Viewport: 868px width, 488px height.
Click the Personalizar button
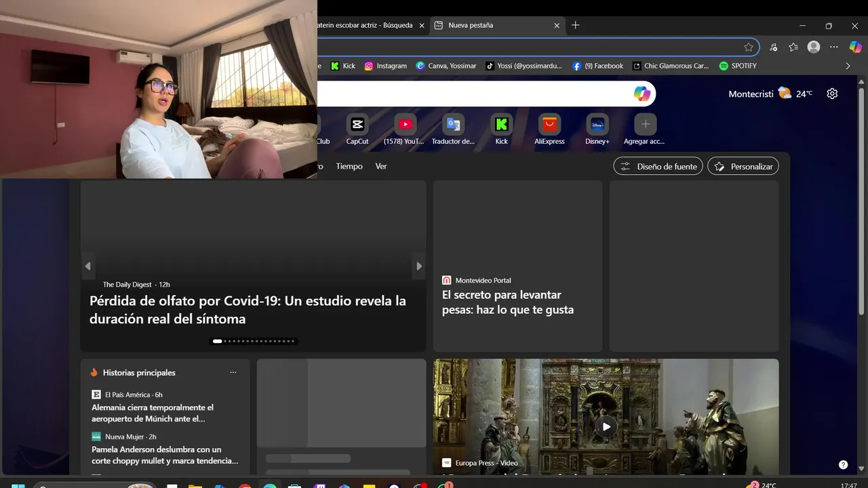pos(743,166)
